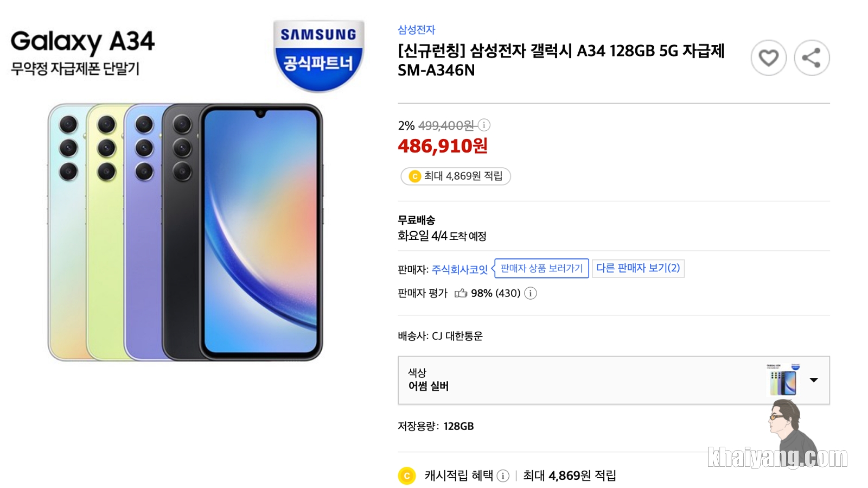Open the 주식회사코잇 seller link
This screenshot has height=488, width=868.
pyautogui.click(x=459, y=269)
